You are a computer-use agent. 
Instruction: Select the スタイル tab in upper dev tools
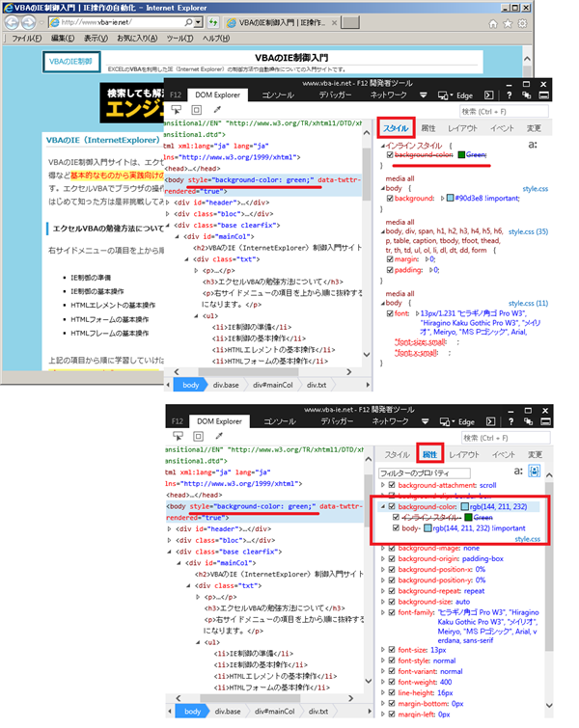396,128
